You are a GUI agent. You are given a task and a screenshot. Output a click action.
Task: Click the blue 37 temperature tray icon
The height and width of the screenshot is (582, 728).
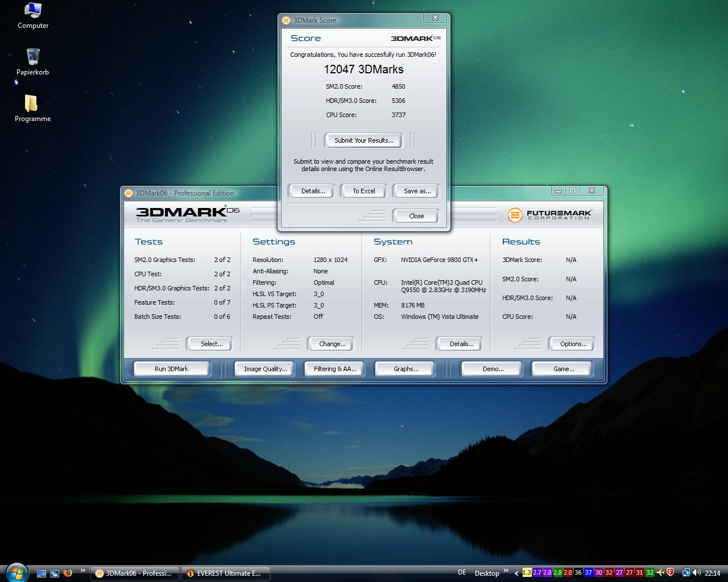(x=588, y=573)
